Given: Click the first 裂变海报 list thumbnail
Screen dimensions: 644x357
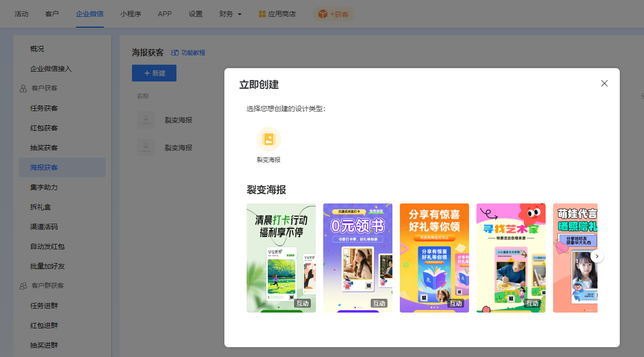Looking at the screenshot, I should coord(146,120).
